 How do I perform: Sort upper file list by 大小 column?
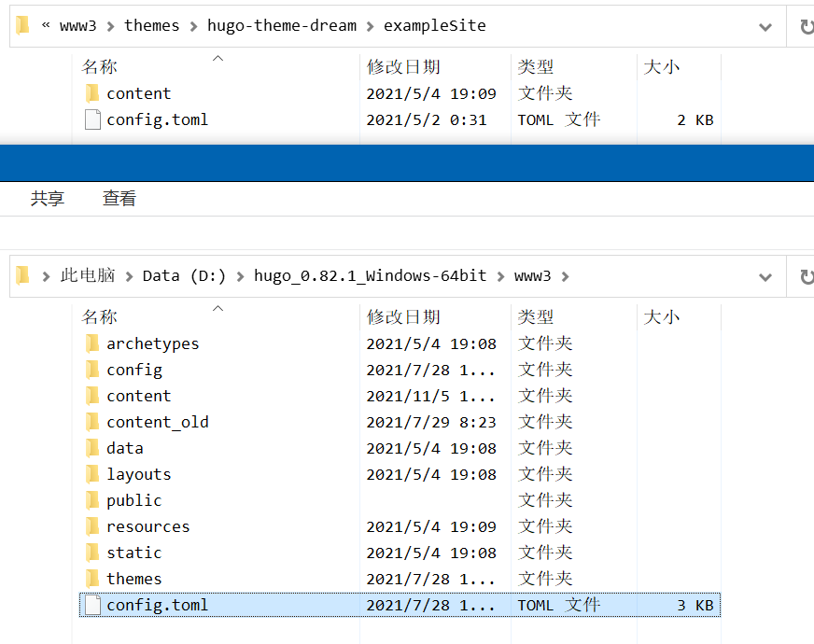662,67
